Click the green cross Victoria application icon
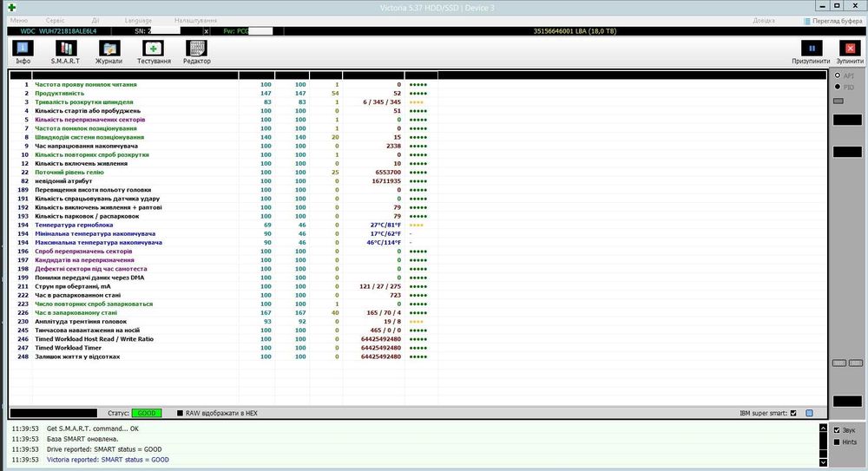 [x=11, y=7]
